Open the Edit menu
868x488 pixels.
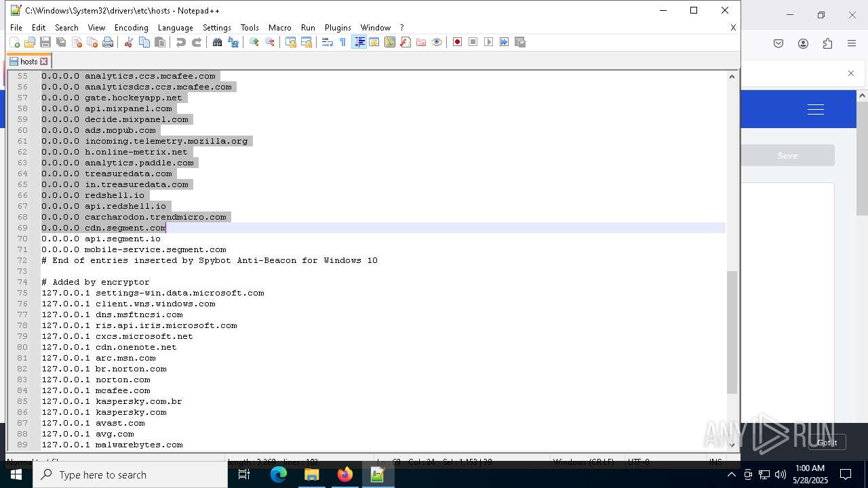point(39,28)
